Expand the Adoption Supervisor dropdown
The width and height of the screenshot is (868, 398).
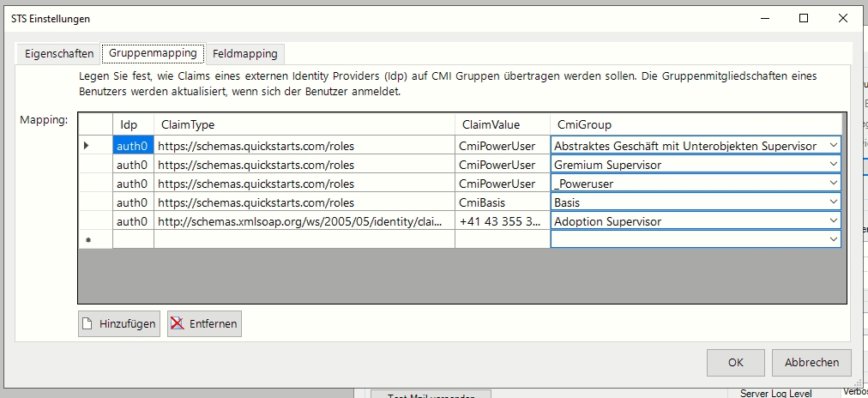(833, 221)
